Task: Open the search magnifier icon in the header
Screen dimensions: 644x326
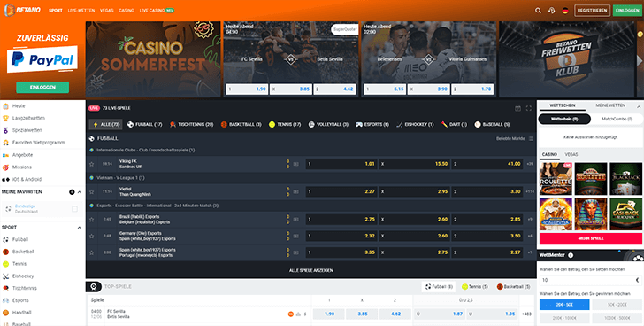Action: [538, 11]
